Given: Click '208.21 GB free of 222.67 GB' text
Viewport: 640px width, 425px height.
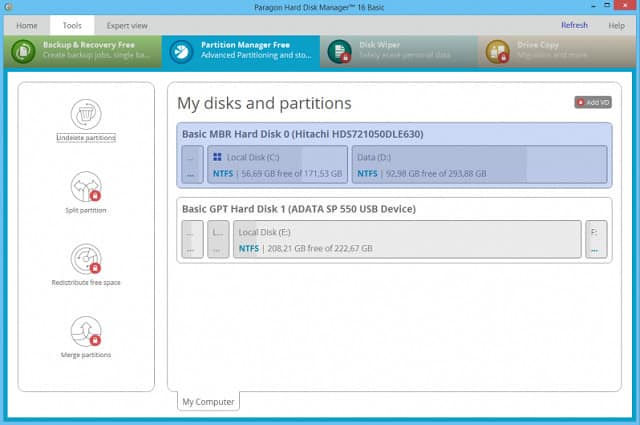Looking at the screenshot, I should 320,248.
